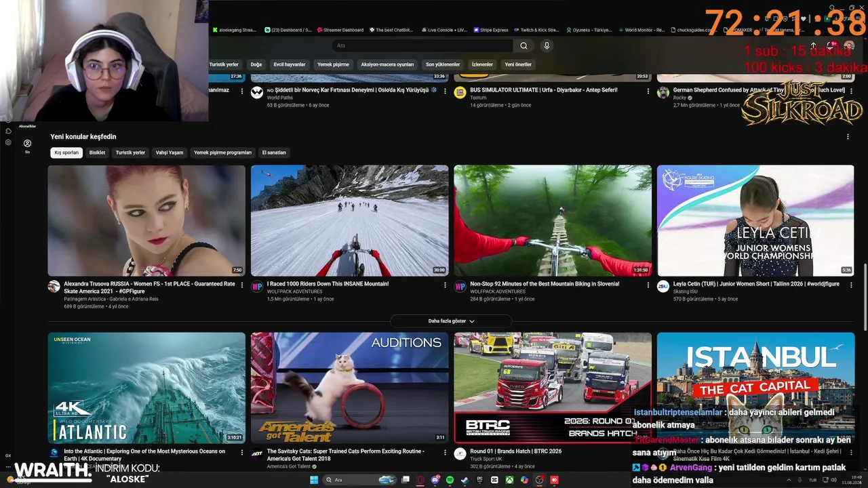The image size is (868, 488).
Task: Play the Leyla Cetin Junior Women thumbnail
Action: [x=755, y=221]
